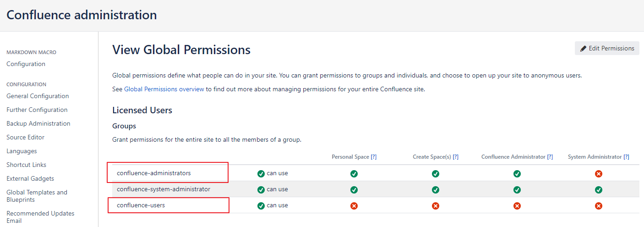Click the Confluence Administrator help [?] link
Viewport: 644px width, 227px height.
(550, 157)
